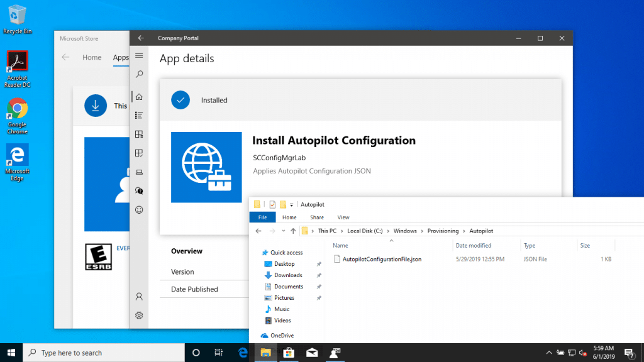Open Help feedback smiley in Company Portal
644x362 pixels.
coord(139,209)
